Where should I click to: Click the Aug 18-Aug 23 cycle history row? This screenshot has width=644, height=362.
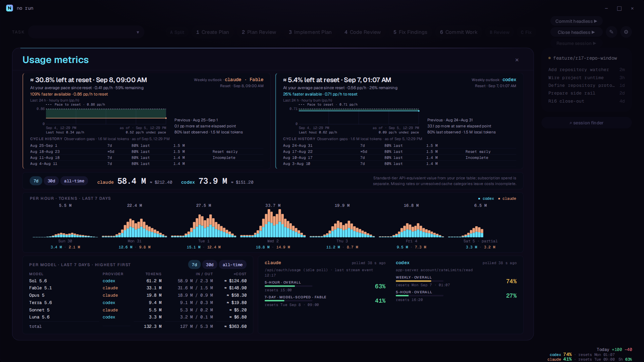pos(147,152)
